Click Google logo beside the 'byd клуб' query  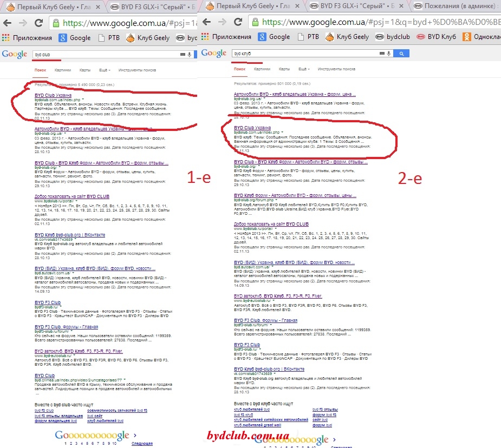point(213,53)
